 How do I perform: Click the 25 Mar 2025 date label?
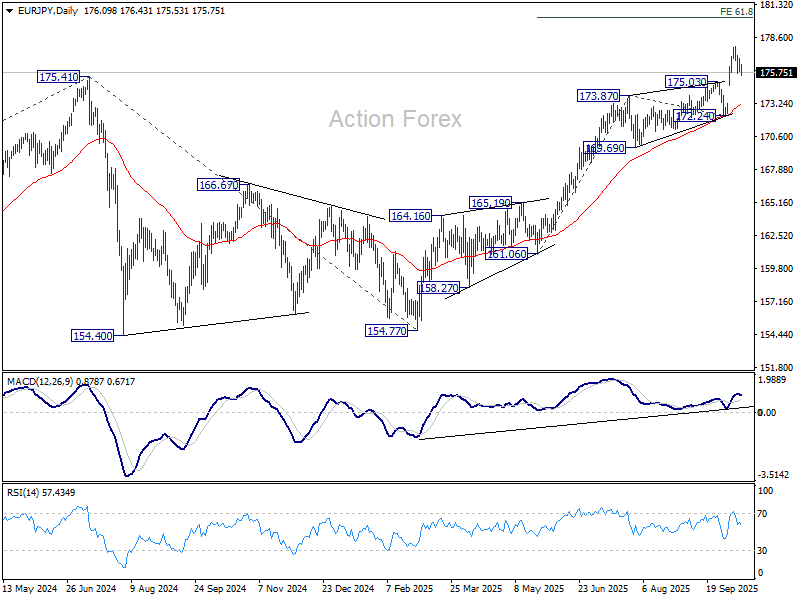click(x=476, y=589)
